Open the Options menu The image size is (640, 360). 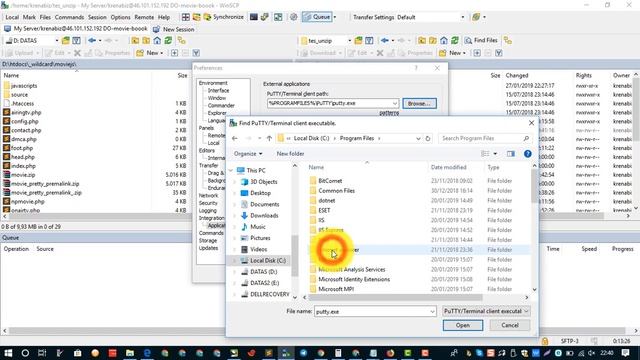120,17
